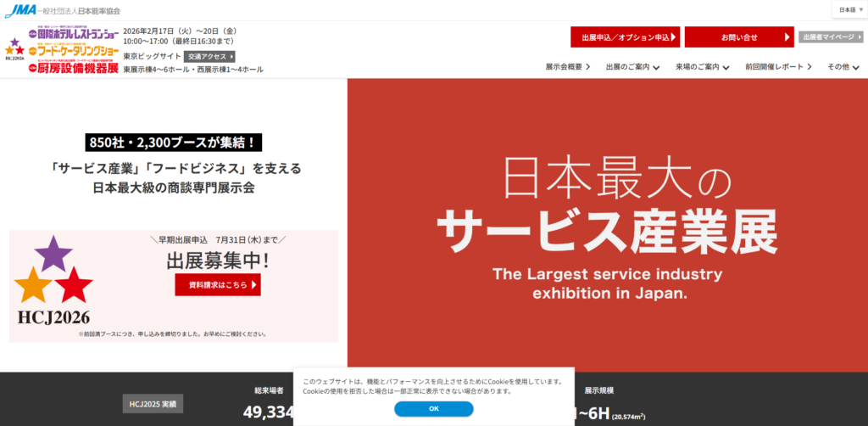Screen dimensions: 868x426
Task: Expand 来場のご案内 menu
Action: pyautogui.click(x=702, y=67)
